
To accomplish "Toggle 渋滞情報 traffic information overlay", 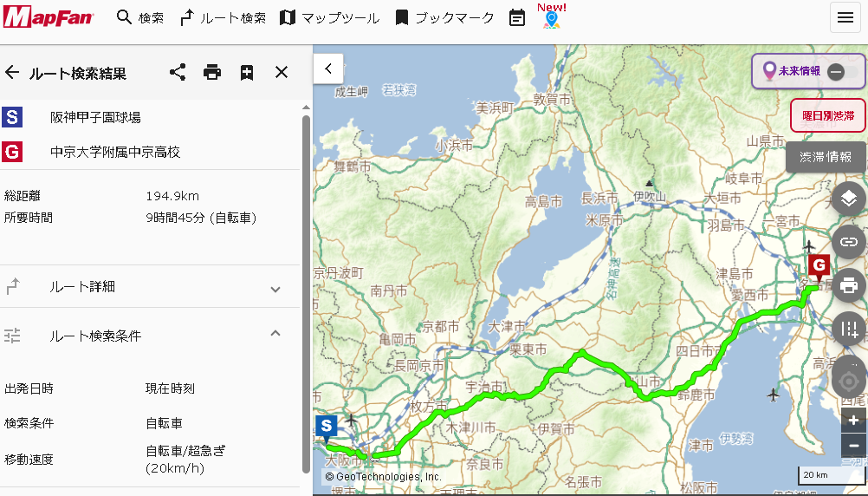I will [825, 157].
